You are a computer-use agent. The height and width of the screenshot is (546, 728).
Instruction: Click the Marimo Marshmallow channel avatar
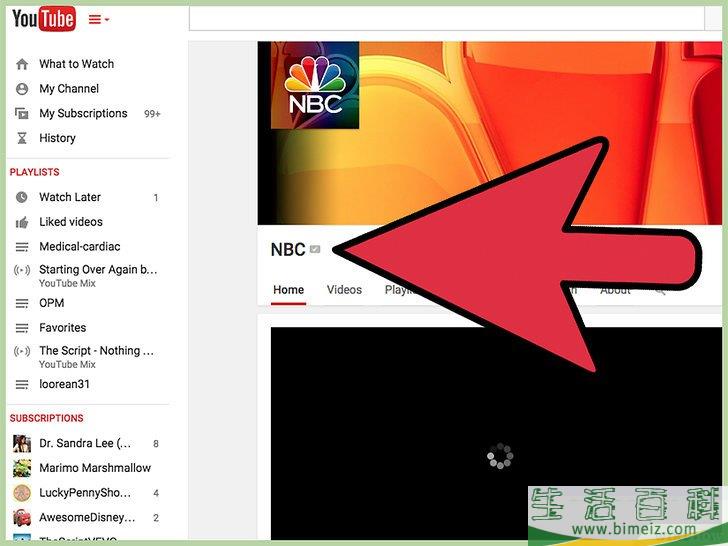point(22,468)
